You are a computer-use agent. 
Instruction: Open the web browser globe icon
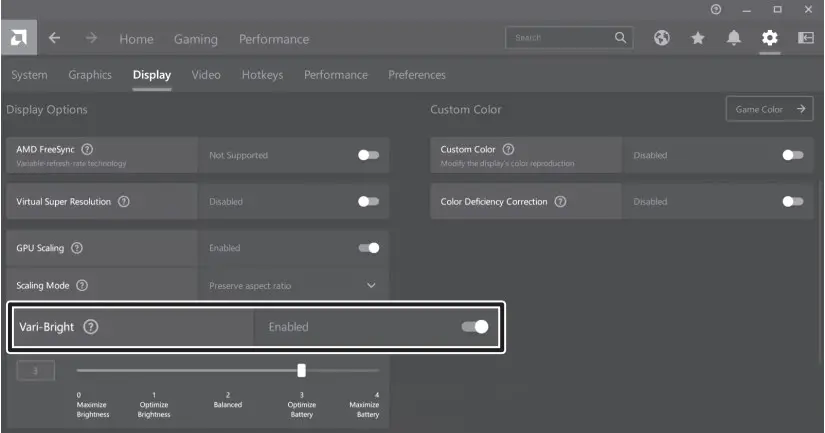point(662,37)
